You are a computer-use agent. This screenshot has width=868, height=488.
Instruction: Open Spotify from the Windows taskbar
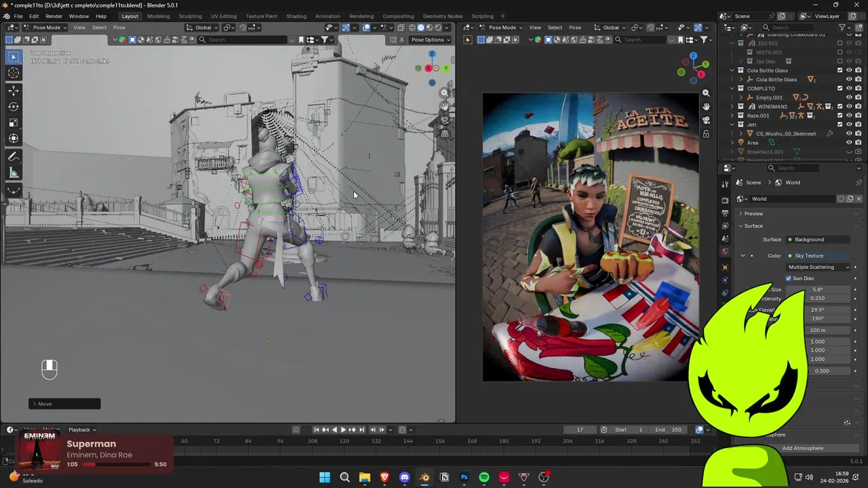[x=484, y=477]
